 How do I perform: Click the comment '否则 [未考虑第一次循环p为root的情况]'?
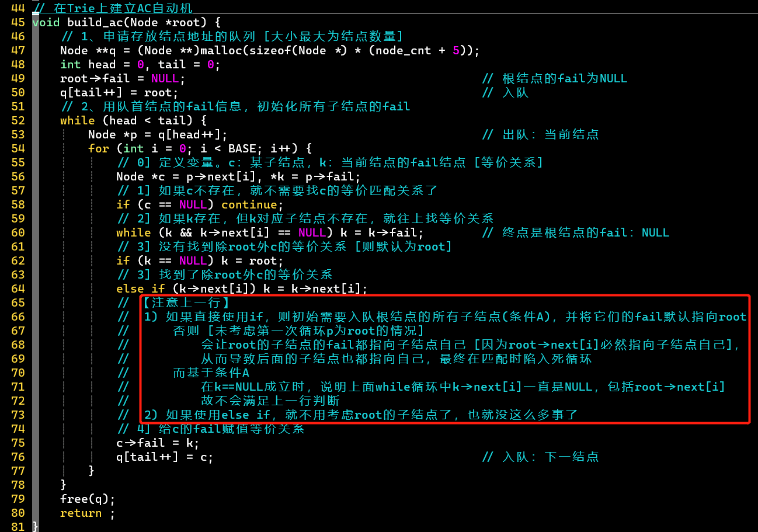click(298, 331)
